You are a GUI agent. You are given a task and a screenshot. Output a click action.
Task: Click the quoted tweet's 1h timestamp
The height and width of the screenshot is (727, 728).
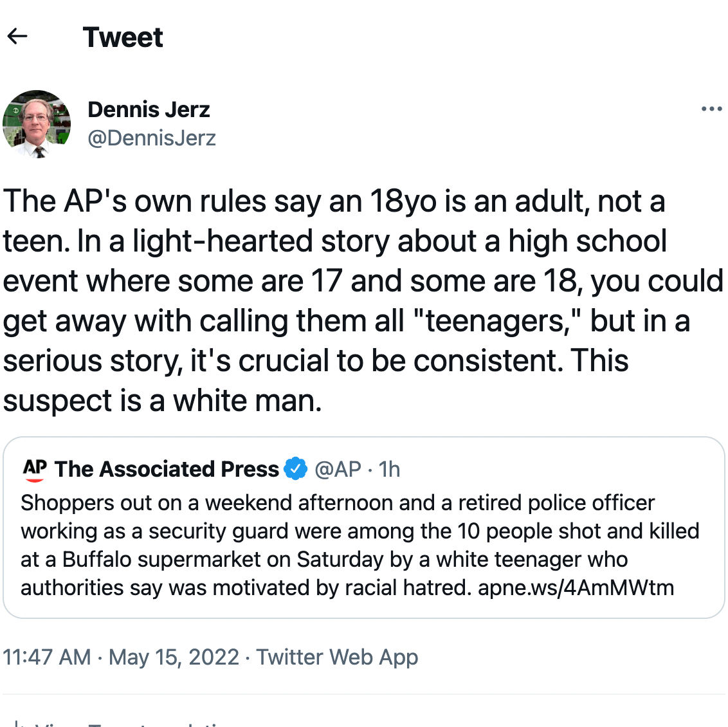point(389,469)
